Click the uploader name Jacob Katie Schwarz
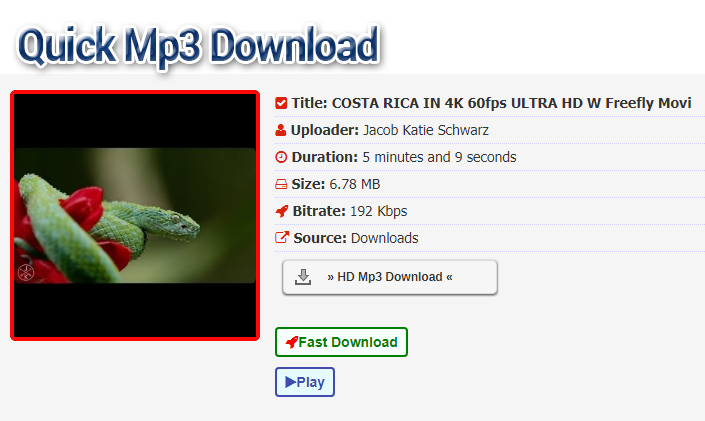This screenshot has width=705, height=421. click(426, 130)
